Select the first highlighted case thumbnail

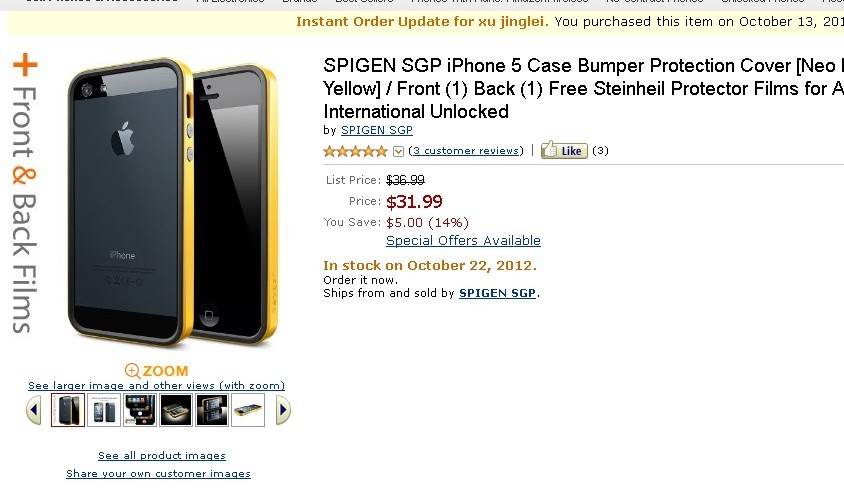68,410
